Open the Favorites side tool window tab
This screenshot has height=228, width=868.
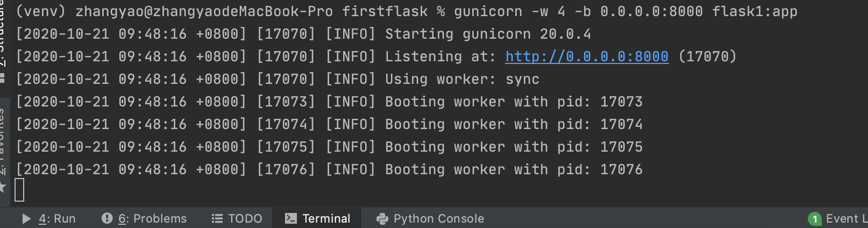(3, 141)
